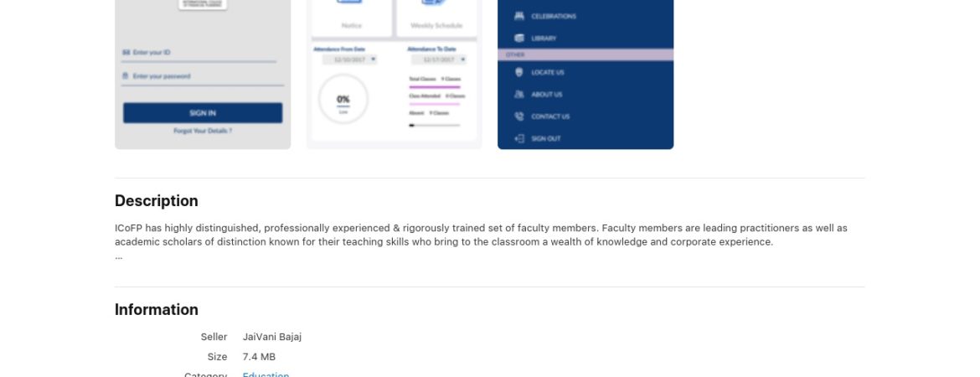The image size is (980, 377).
Task: Open the Attendance From Date dropdown
Action: pyautogui.click(x=350, y=59)
